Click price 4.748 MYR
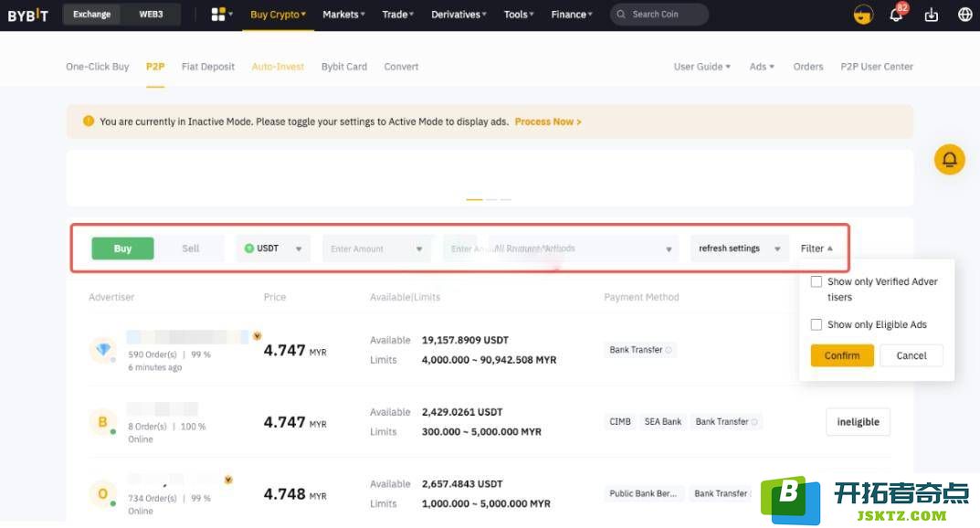This screenshot has width=980, height=528. [x=295, y=494]
